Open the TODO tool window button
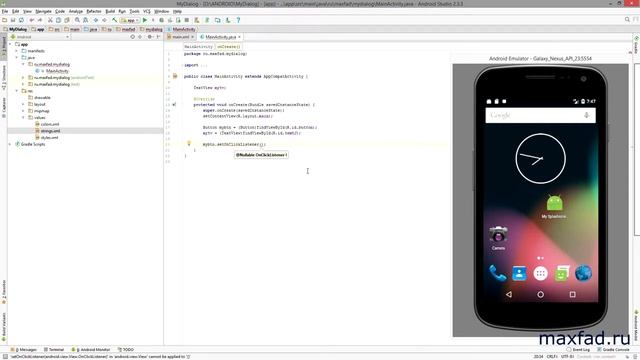The height and width of the screenshot is (360, 640). (126, 350)
